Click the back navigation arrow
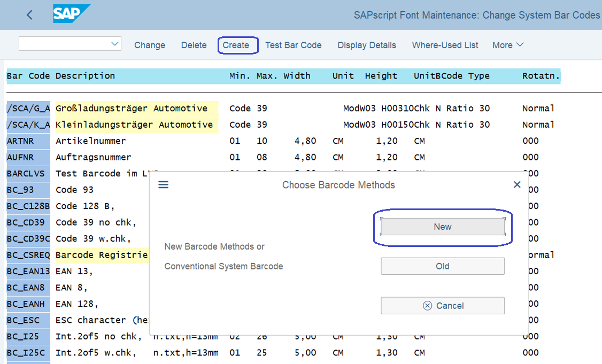Image resolution: width=602 pixels, height=364 pixels. click(29, 15)
